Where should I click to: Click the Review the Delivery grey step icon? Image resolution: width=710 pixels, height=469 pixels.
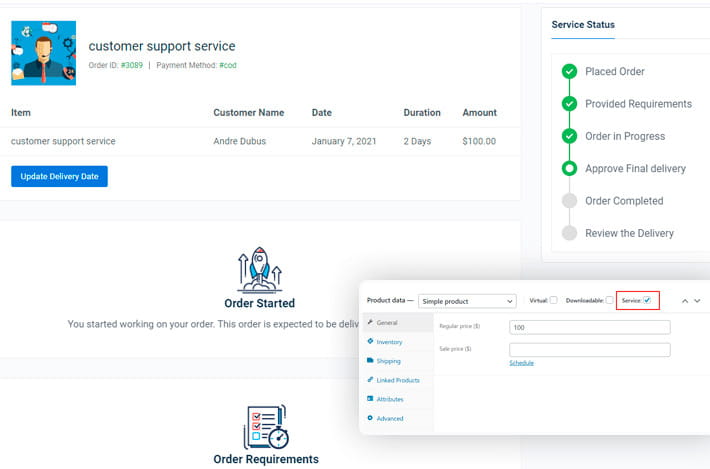[569, 233]
